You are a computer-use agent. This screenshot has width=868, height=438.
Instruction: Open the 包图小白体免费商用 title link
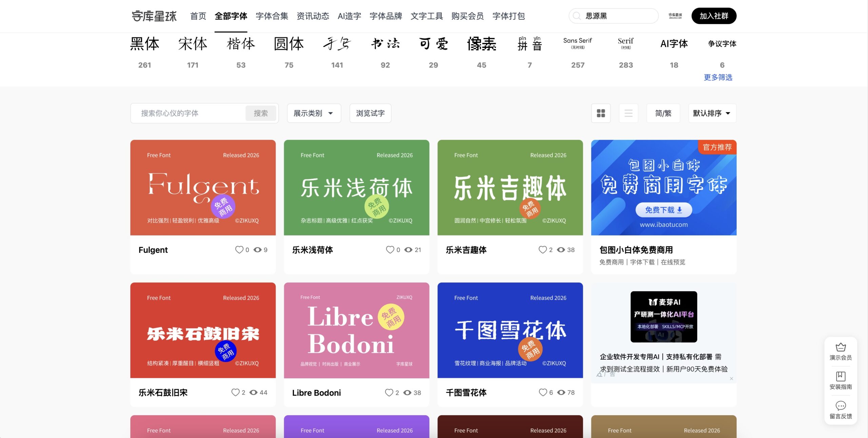click(x=636, y=250)
